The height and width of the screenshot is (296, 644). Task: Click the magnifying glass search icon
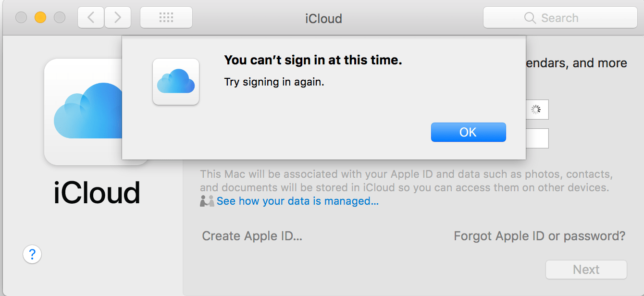pos(530,18)
